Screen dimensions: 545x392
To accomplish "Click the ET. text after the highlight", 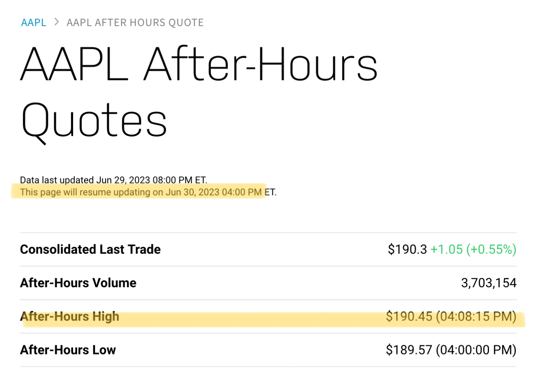I will (270, 192).
